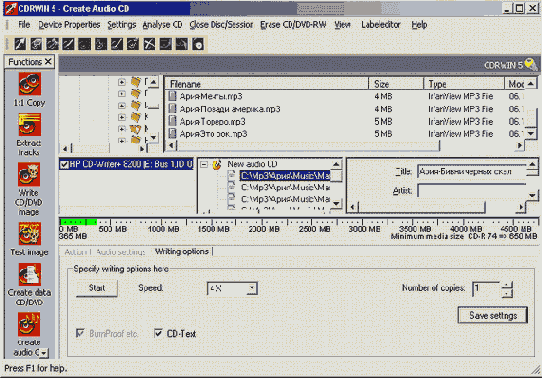Collapse the New audio CD tree node

204,164
